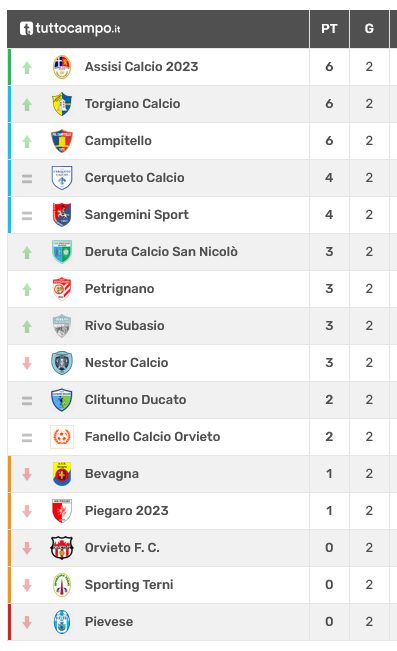The image size is (397, 651).
Task: Click the Orvieto F. C. striped crest
Action: click(62, 548)
